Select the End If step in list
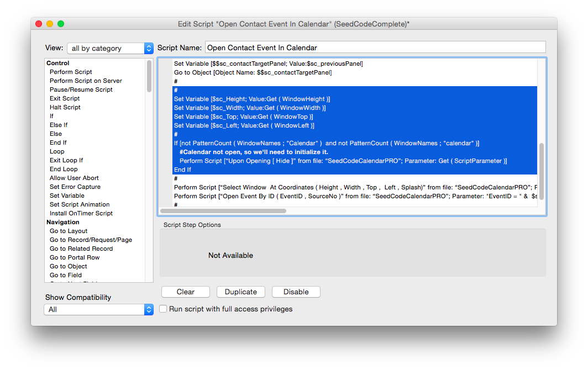 (58, 142)
